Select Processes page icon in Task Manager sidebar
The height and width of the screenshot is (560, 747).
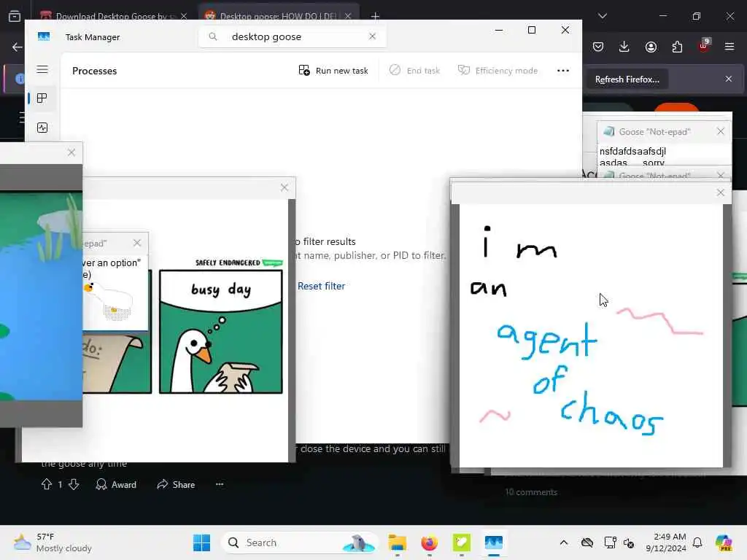pos(42,98)
